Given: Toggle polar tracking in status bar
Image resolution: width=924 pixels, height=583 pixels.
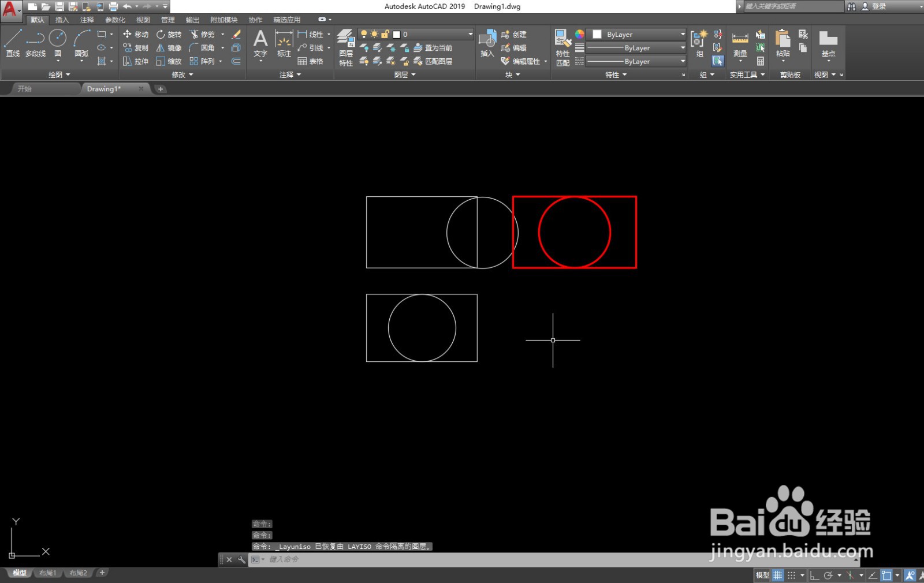Looking at the screenshot, I should coord(828,575).
